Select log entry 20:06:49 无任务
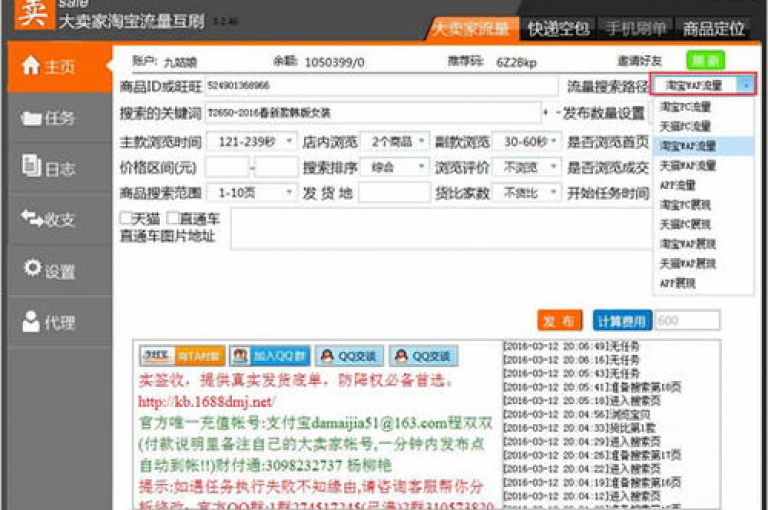The height and width of the screenshot is (510, 768). pos(572,346)
